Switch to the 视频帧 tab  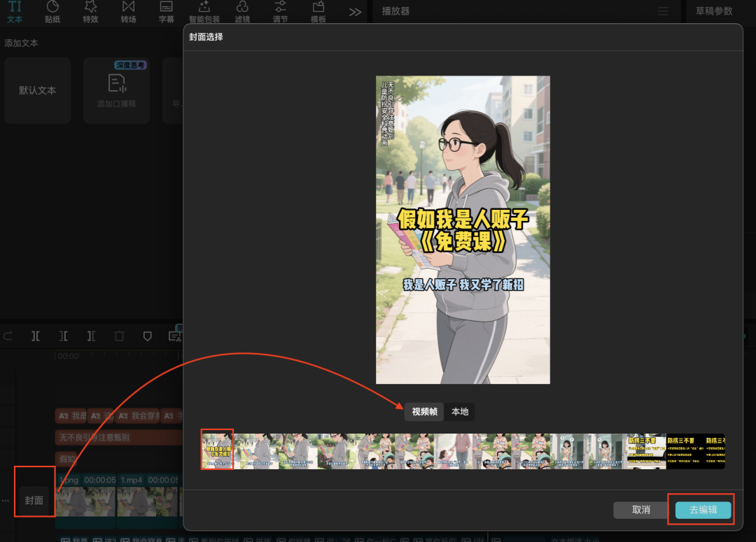(x=423, y=412)
